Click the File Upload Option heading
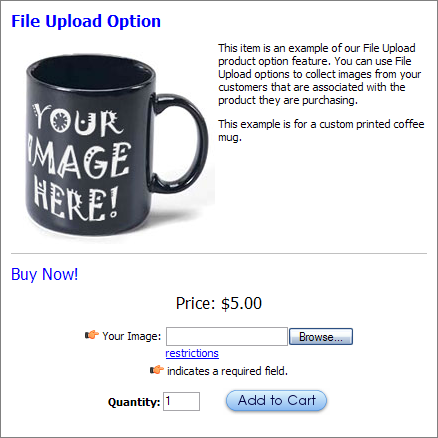 [x=86, y=21]
